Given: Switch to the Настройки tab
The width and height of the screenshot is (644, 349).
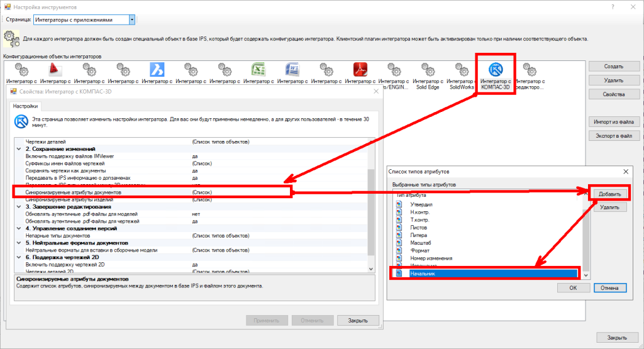Looking at the screenshot, I should point(26,106).
